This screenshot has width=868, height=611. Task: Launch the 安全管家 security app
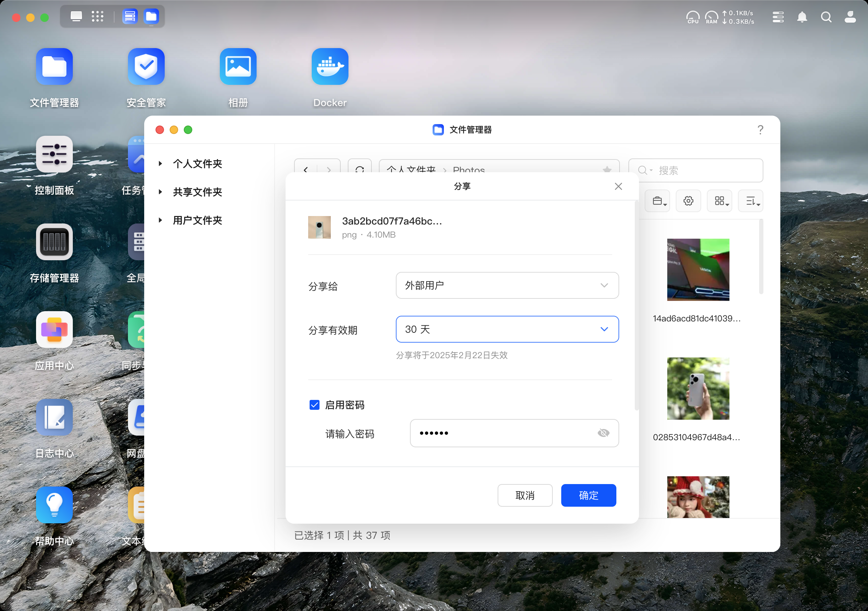pyautogui.click(x=146, y=66)
